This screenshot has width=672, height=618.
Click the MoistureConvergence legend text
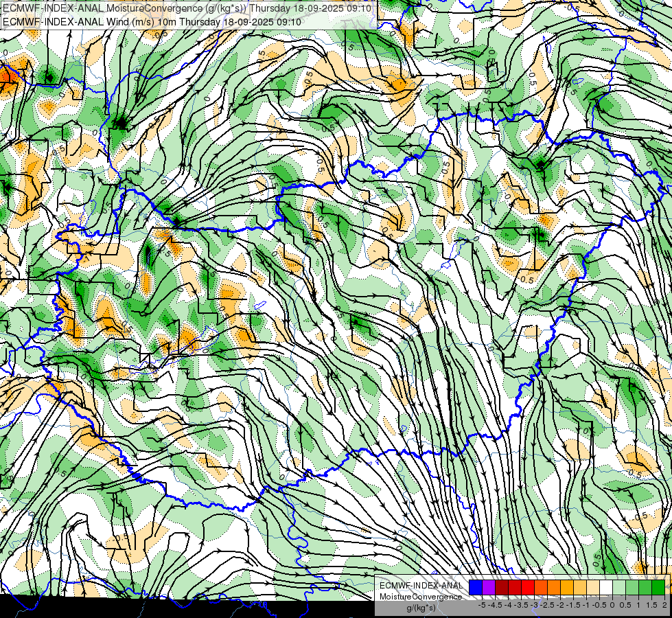point(421,597)
